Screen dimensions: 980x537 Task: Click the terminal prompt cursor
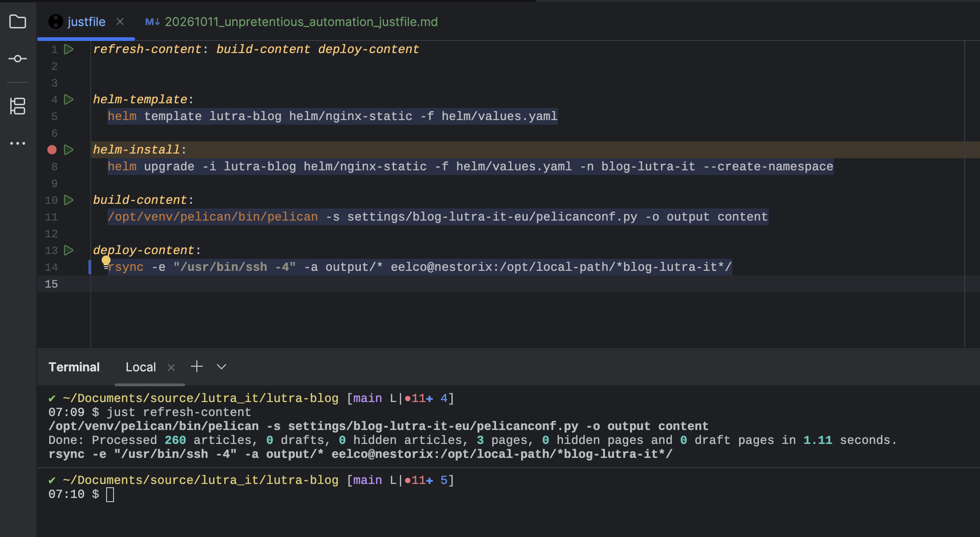pyautogui.click(x=110, y=494)
